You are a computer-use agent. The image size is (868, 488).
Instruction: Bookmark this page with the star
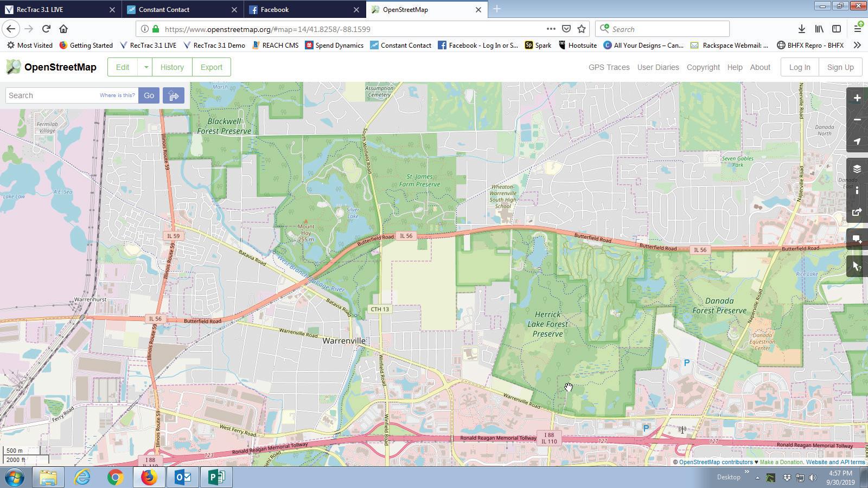(x=582, y=29)
